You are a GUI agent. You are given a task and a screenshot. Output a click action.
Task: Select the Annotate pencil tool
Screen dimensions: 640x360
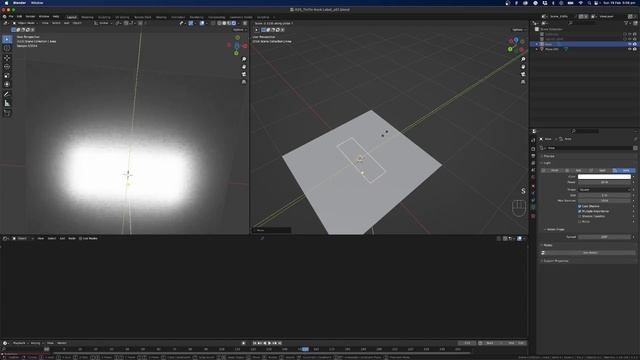tap(7, 94)
